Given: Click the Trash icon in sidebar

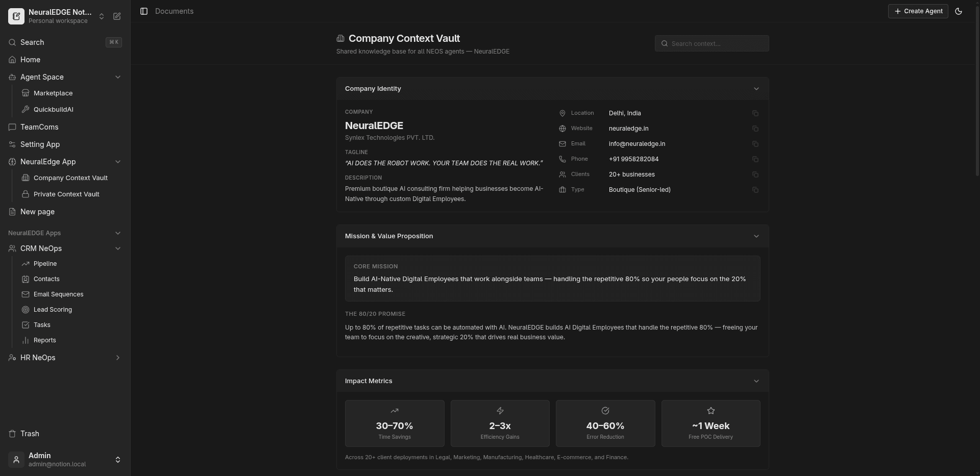Looking at the screenshot, I should (11, 434).
